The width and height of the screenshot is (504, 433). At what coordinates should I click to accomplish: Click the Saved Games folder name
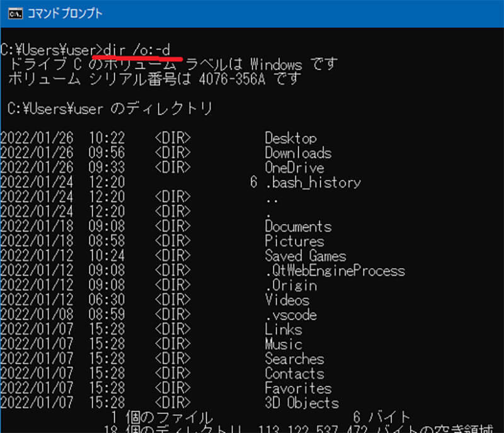[305, 256]
